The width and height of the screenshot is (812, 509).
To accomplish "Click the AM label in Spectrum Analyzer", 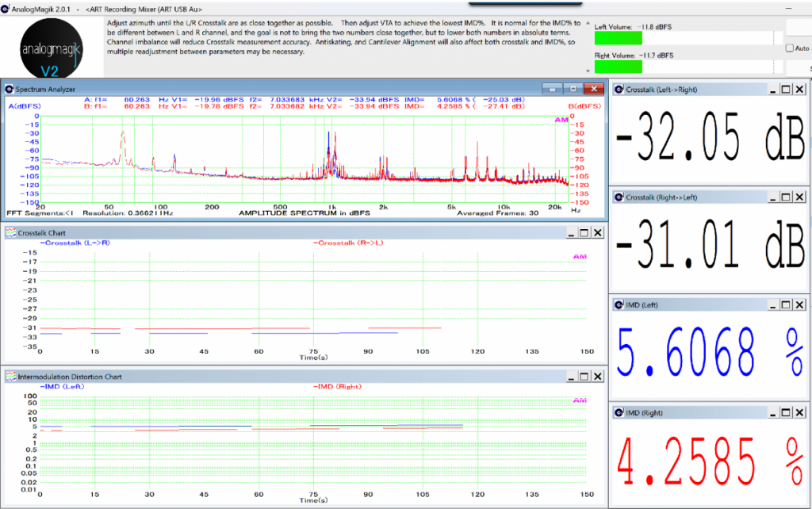I will (561, 120).
